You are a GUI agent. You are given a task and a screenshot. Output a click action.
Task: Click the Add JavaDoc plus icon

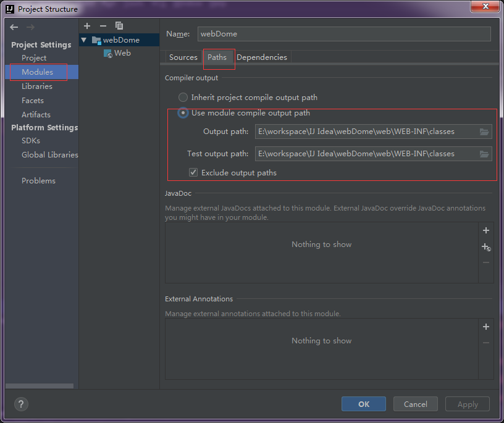pos(486,230)
